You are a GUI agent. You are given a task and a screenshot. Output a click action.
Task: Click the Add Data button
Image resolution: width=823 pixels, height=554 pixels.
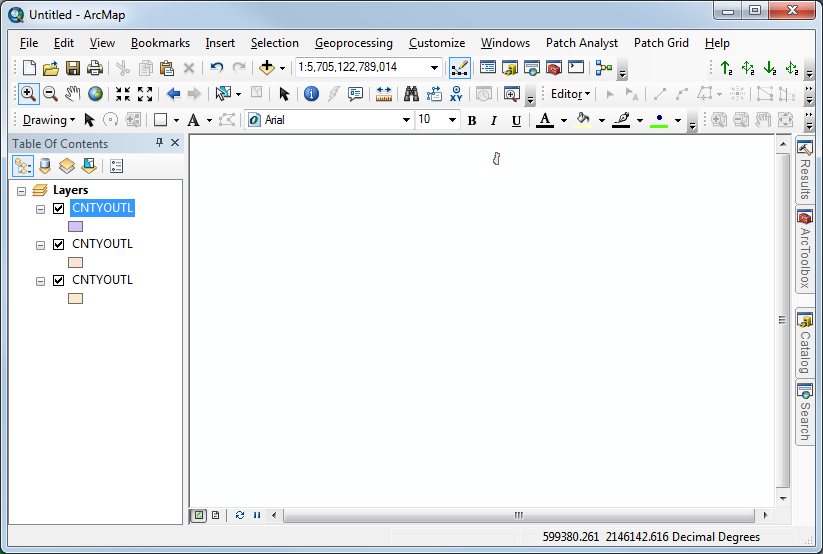pos(266,68)
